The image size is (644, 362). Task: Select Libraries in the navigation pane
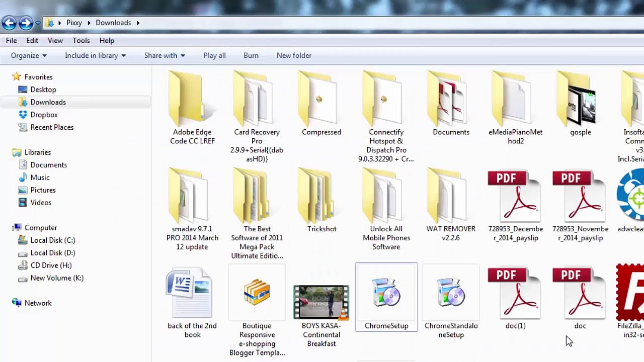click(31, 152)
